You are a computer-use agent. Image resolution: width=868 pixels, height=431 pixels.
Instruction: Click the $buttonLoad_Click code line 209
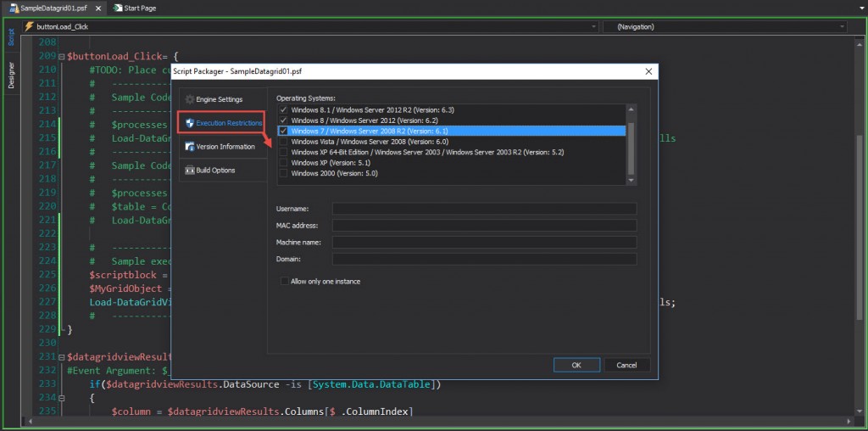tap(123, 57)
